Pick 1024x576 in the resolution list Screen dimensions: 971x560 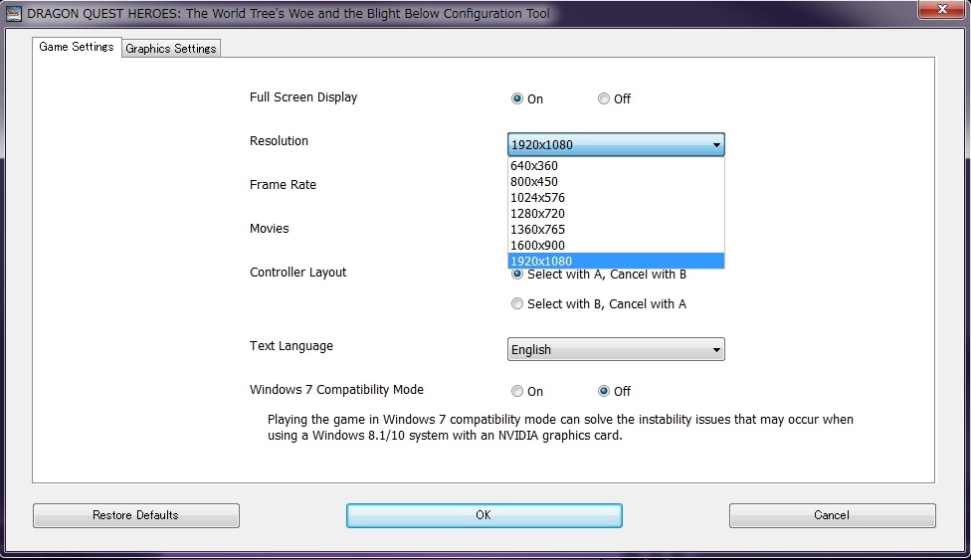pyautogui.click(x=537, y=198)
